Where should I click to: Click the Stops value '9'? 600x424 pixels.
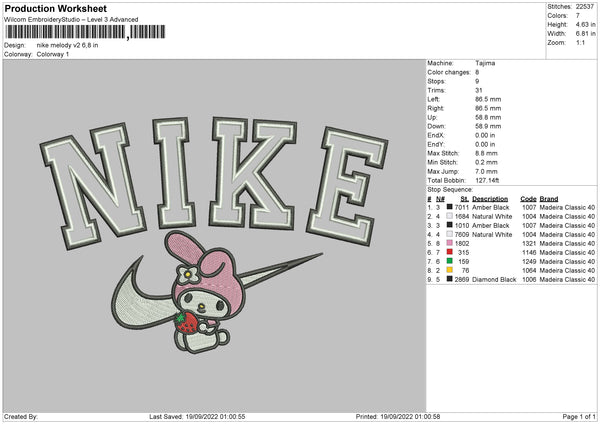pyautogui.click(x=477, y=81)
